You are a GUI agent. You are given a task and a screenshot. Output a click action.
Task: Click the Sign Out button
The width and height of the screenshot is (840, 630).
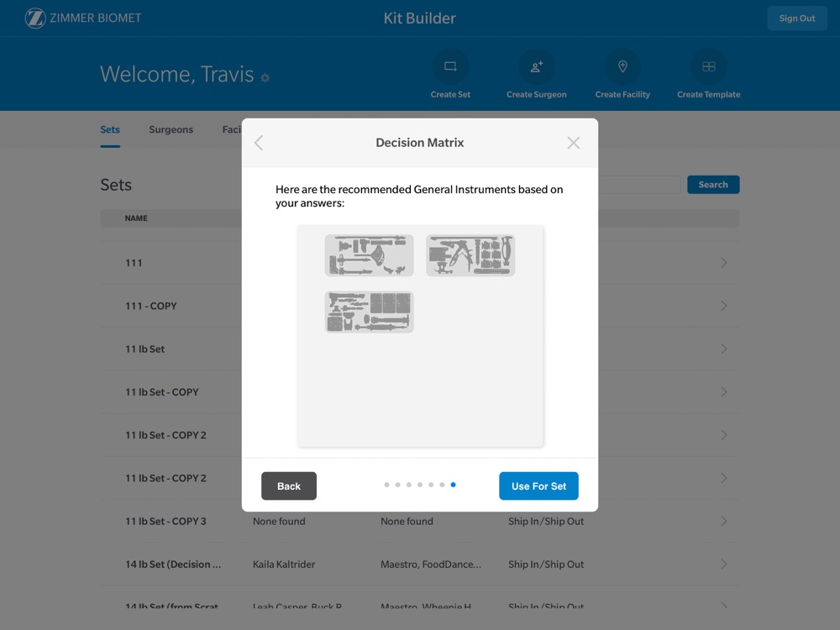(796, 18)
